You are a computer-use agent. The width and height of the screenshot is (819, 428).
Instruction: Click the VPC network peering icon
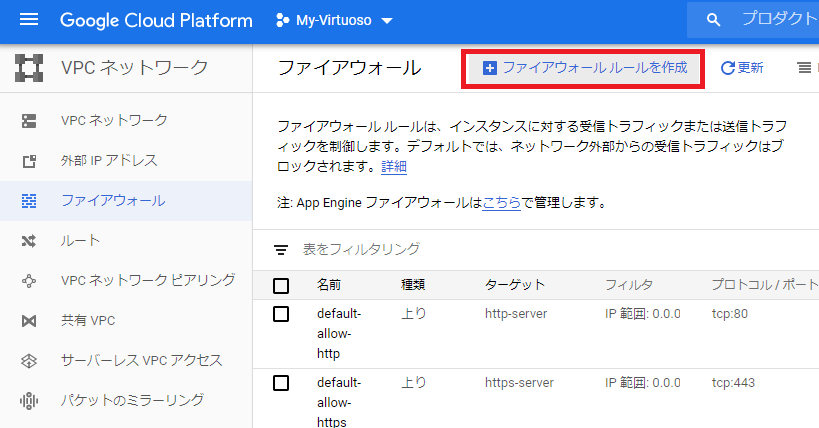pyautogui.click(x=29, y=281)
